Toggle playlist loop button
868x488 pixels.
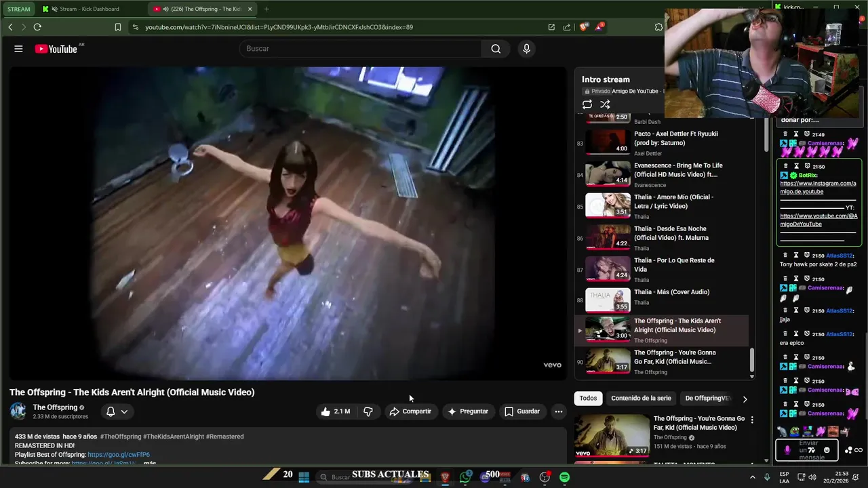click(587, 104)
